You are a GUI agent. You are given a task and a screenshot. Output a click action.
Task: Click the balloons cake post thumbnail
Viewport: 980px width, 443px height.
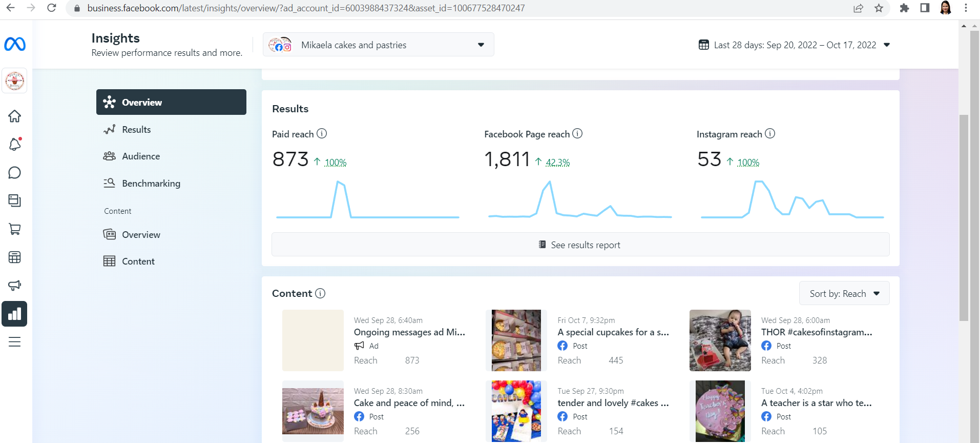point(516,411)
